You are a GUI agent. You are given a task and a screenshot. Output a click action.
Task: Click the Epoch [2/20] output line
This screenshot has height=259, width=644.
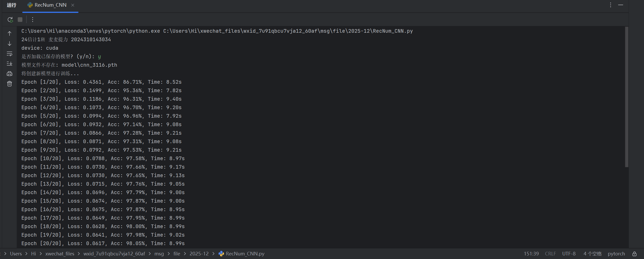coord(102,91)
